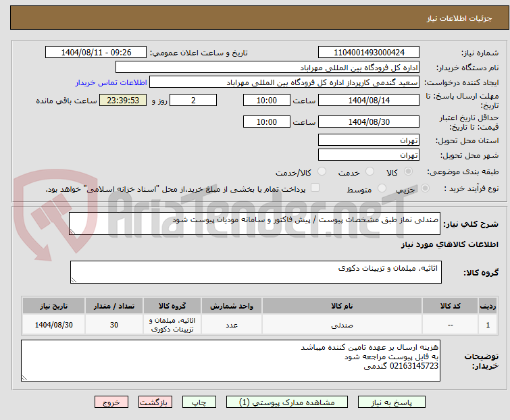The width and height of the screenshot is (510, 420).
Task: Click the توضیحات خریدار text area
Action: coord(230,361)
